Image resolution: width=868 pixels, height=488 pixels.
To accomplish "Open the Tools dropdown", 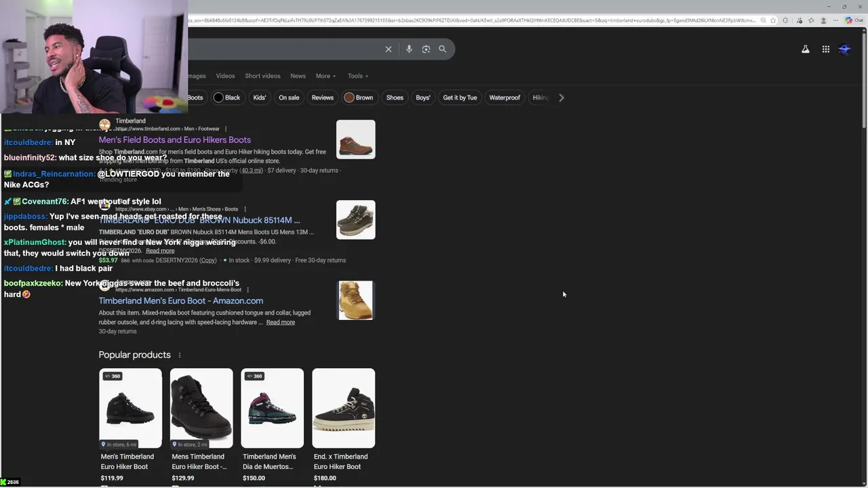I will pos(358,76).
